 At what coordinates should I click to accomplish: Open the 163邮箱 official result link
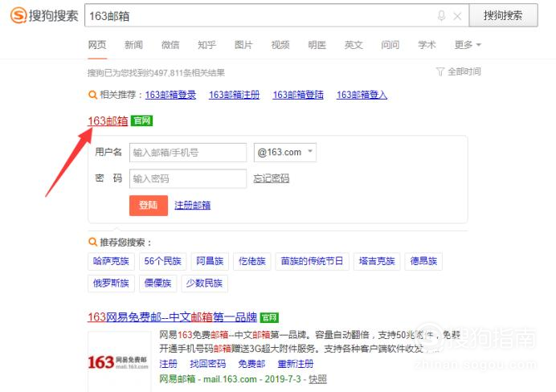[108, 120]
